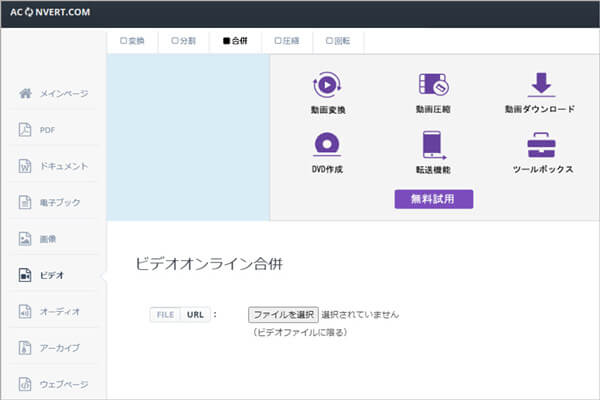Open オーディオ category in sidebar
Screen dimensions: 600x400
pyautogui.click(x=58, y=311)
